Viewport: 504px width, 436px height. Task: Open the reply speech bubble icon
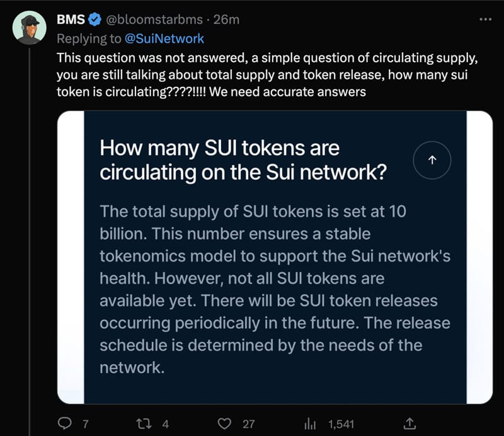point(65,423)
